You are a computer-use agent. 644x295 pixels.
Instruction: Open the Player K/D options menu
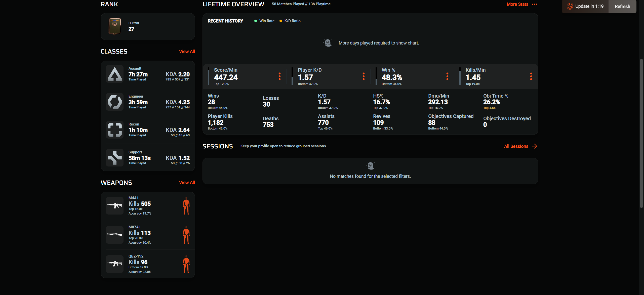[364, 76]
